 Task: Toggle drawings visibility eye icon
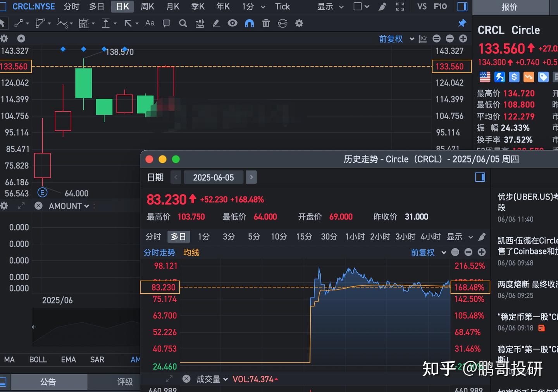[232, 23]
